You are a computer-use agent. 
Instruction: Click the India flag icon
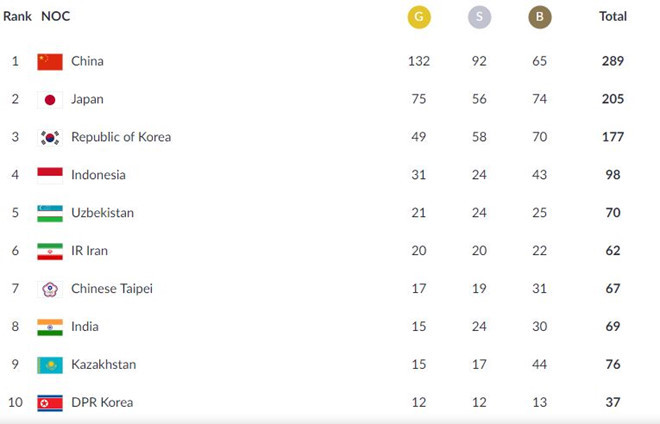[x=50, y=327]
